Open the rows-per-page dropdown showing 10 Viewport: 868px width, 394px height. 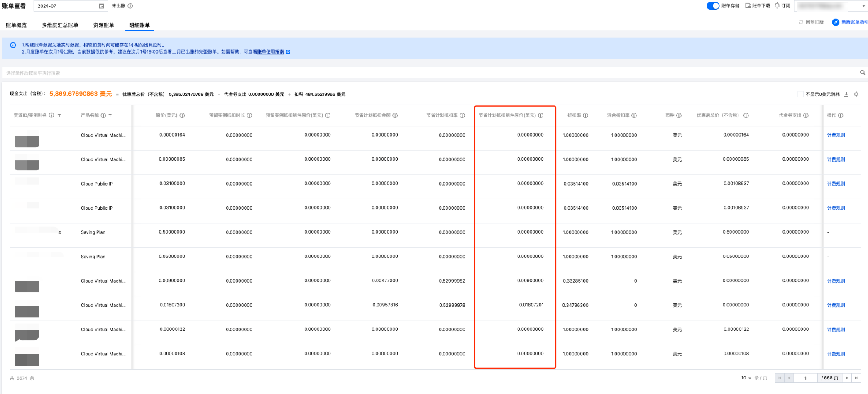(x=746, y=378)
